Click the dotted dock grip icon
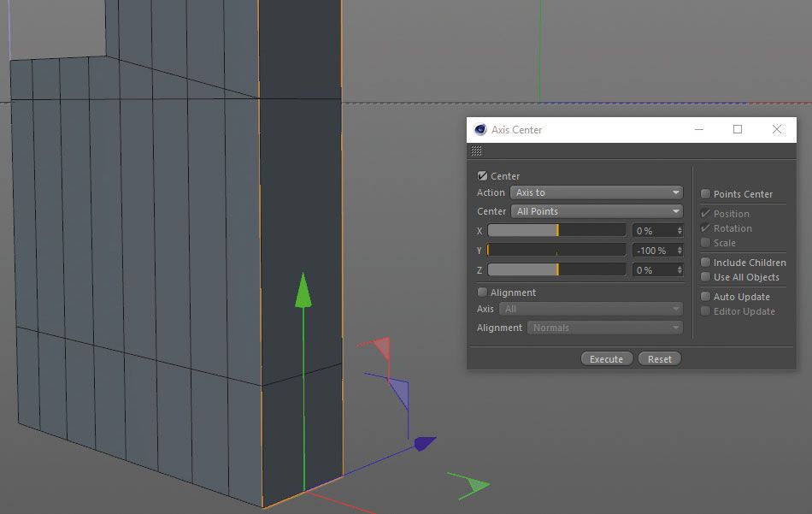 click(475, 151)
